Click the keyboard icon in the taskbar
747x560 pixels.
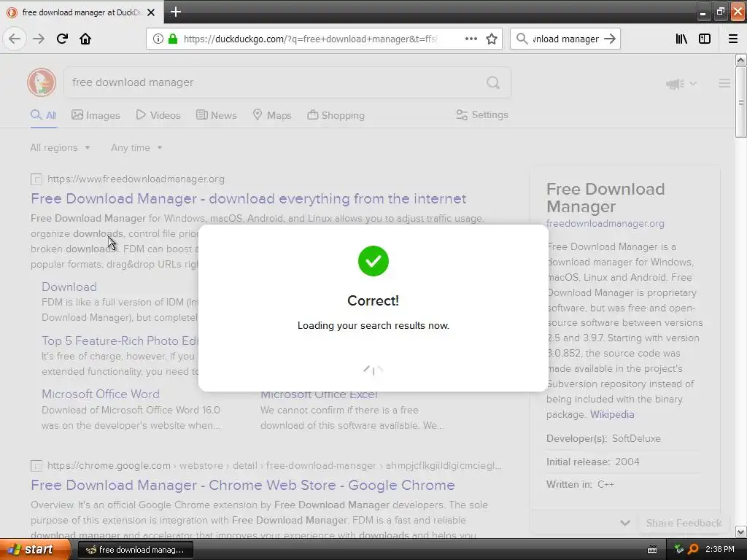tap(652, 550)
